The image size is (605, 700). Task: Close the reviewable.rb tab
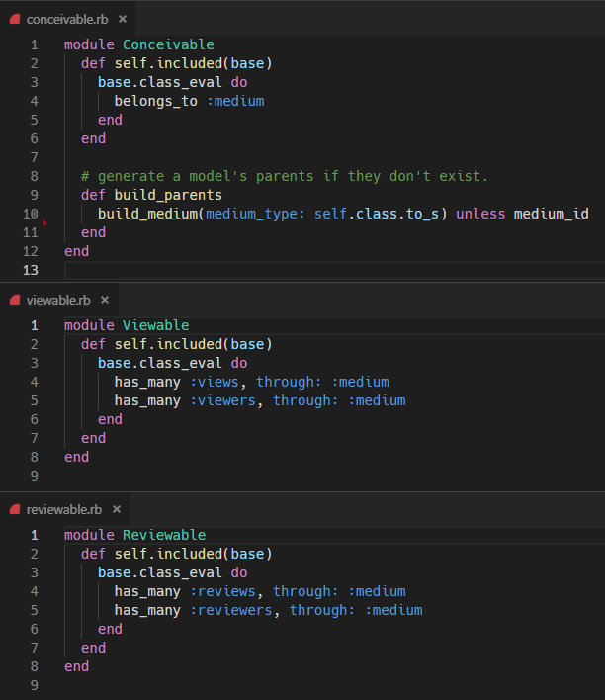tap(117, 509)
